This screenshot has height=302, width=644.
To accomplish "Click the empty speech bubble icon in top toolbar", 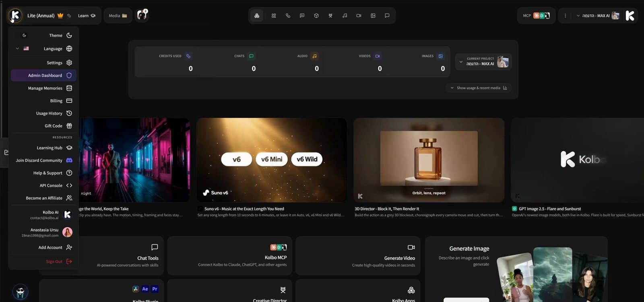I will (387, 16).
